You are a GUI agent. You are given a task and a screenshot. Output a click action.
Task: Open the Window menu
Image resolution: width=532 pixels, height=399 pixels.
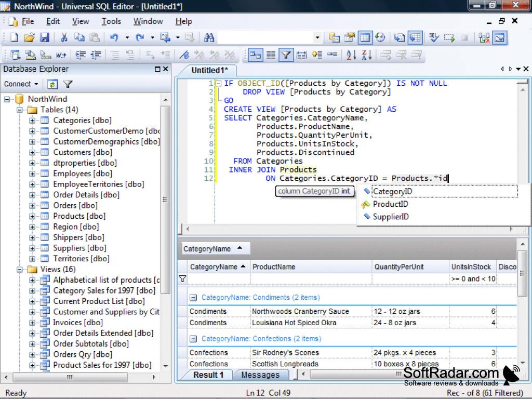tap(148, 21)
